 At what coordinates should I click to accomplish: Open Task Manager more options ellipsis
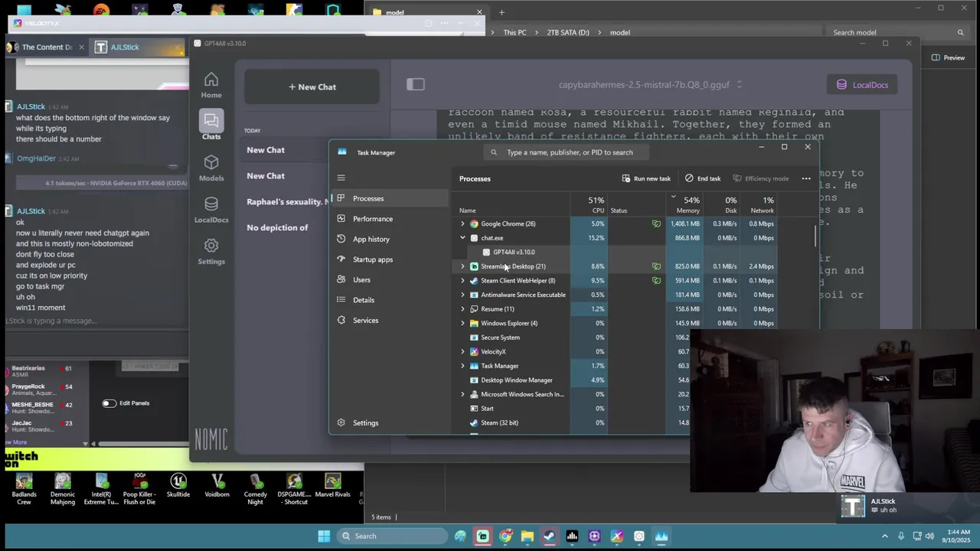(806, 178)
